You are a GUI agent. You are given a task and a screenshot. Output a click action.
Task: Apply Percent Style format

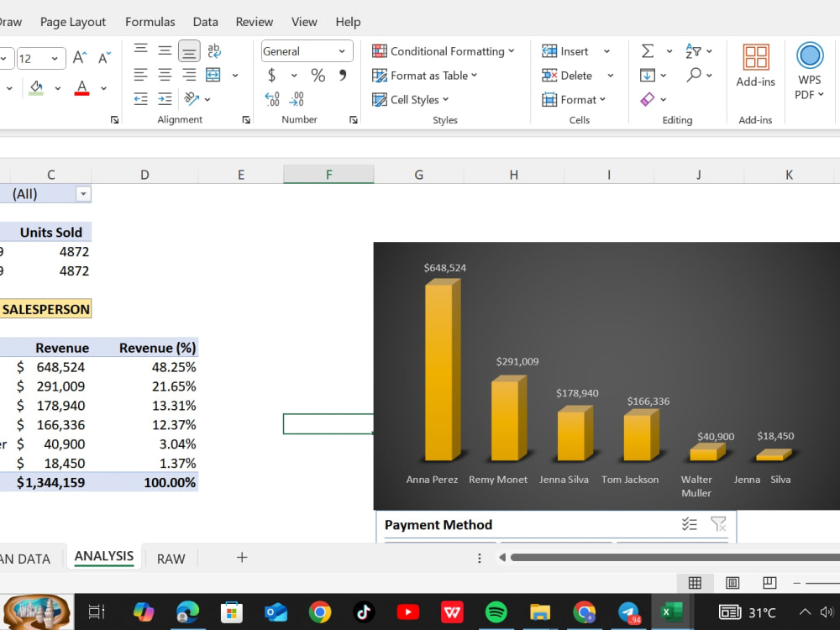[318, 75]
